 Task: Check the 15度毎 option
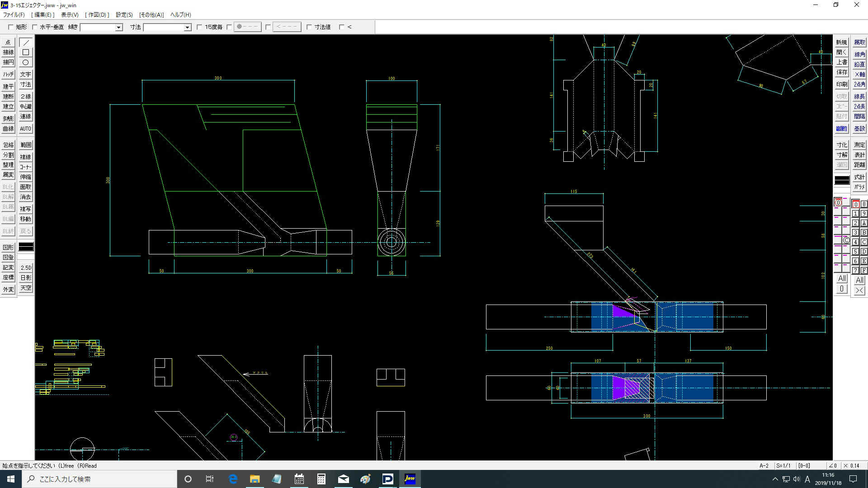(x=199, y=27)
